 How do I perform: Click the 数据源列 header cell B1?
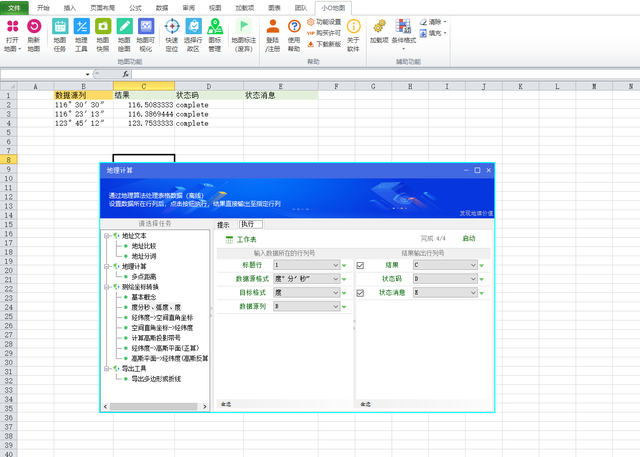click(83, 95)
